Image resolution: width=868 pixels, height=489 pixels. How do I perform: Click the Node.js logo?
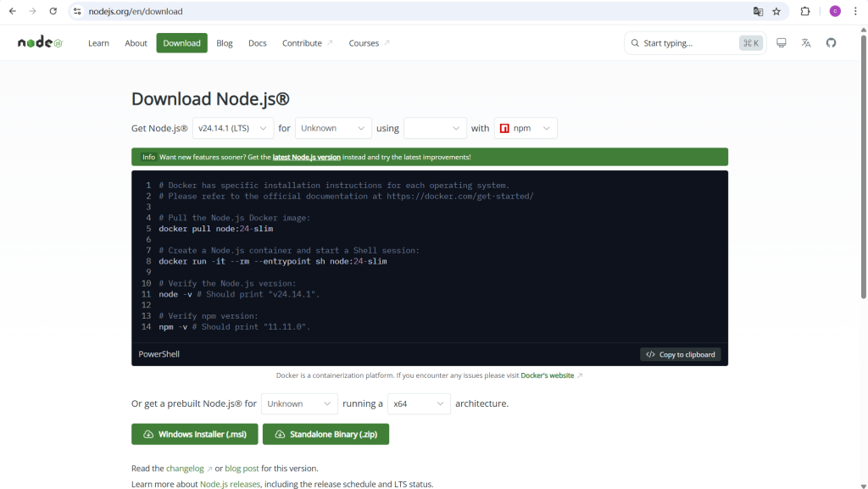coord(40,43)
